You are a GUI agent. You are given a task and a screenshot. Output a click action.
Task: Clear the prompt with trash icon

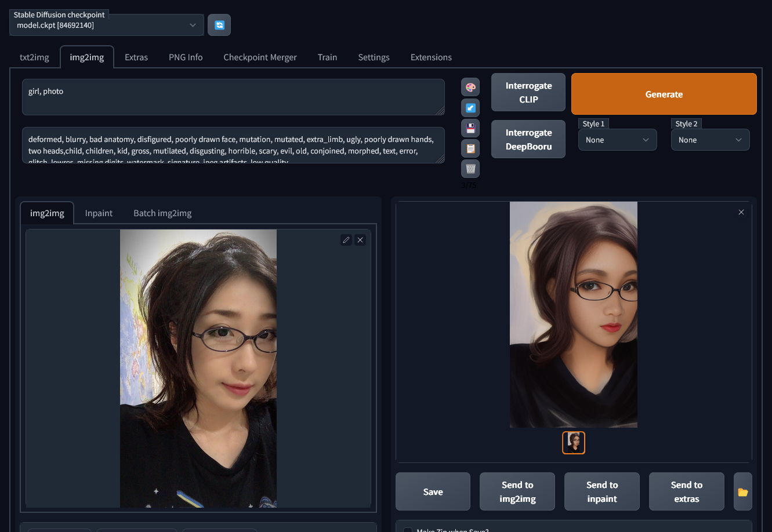[470, 169]
